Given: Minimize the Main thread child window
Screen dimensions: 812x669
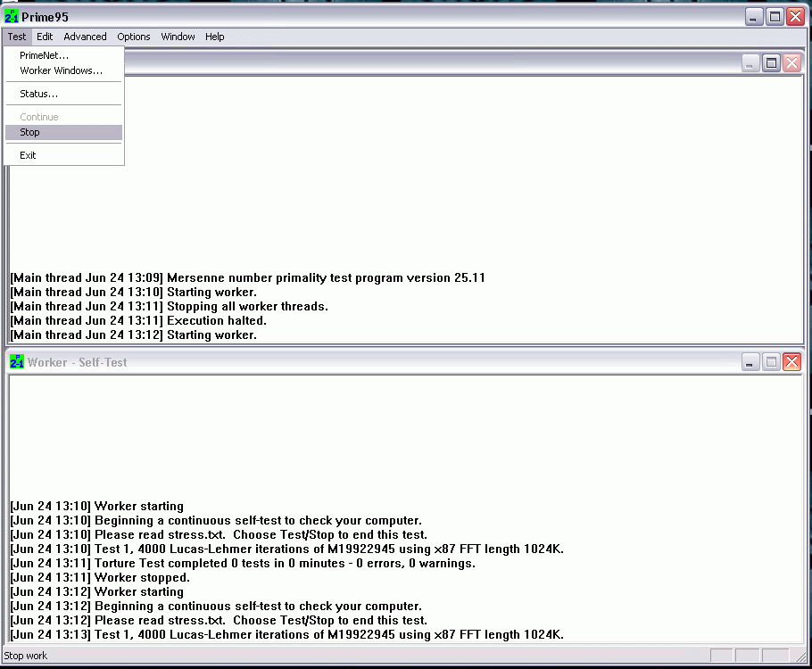Looking at the screenshot, I should 750,63.
